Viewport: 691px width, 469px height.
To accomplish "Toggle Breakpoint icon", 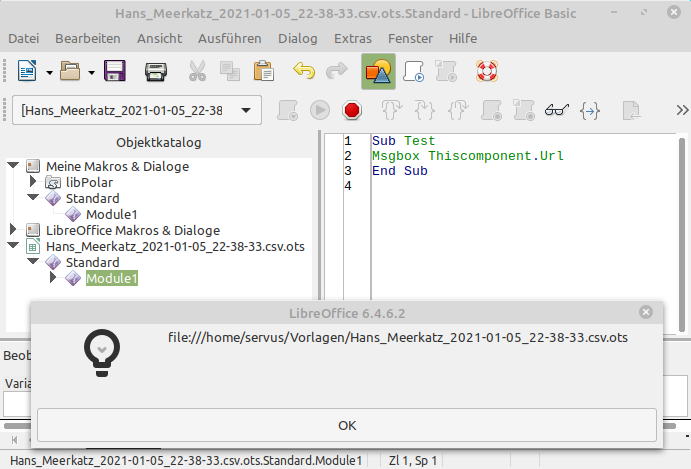I will (x=491, y=110).
